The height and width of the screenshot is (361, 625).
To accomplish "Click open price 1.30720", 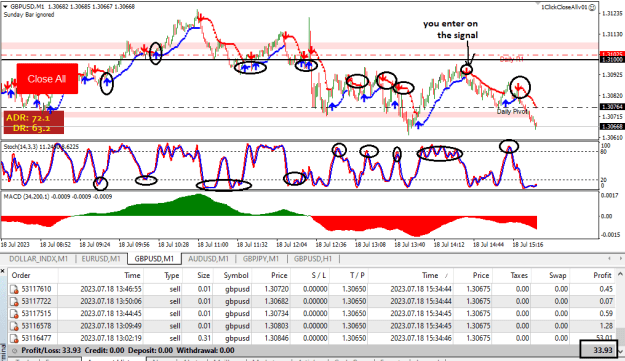I will point(276,289).
